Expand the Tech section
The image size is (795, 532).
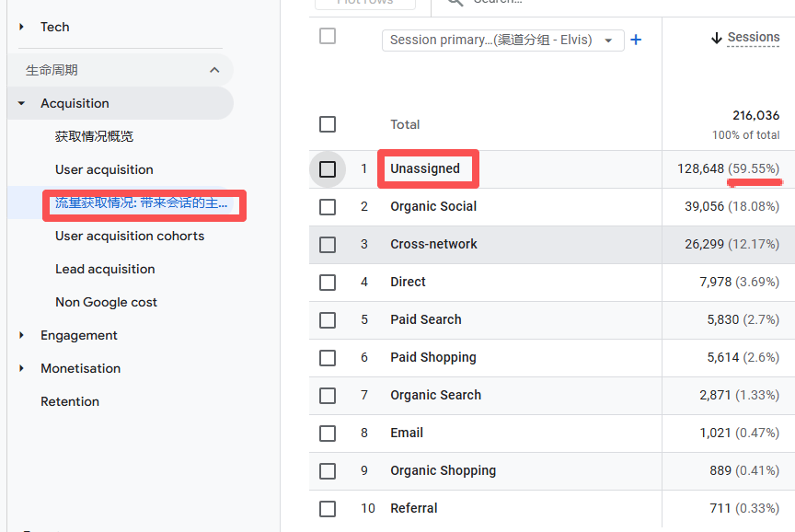(x=22, y=28)
